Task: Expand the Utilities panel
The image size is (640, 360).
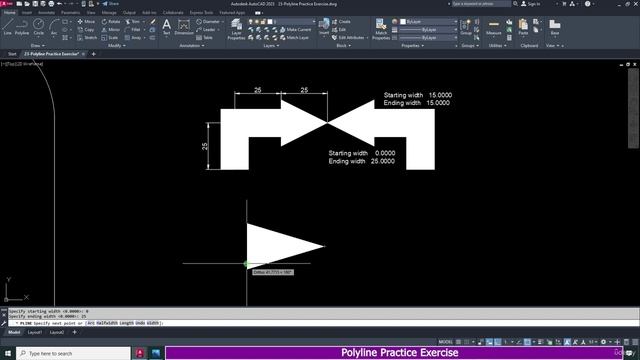Action: pyautogui.click(x=498, y=46)
